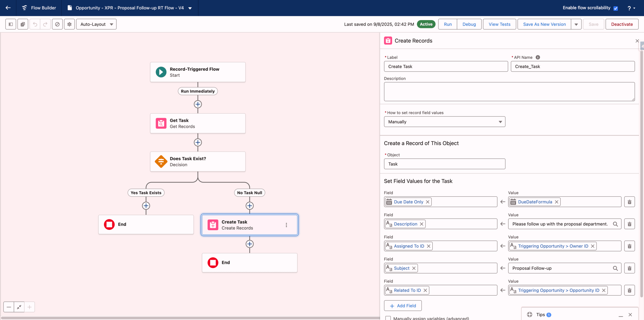
Task: Open the flow errors icon
Action: [x=57, y=24]
